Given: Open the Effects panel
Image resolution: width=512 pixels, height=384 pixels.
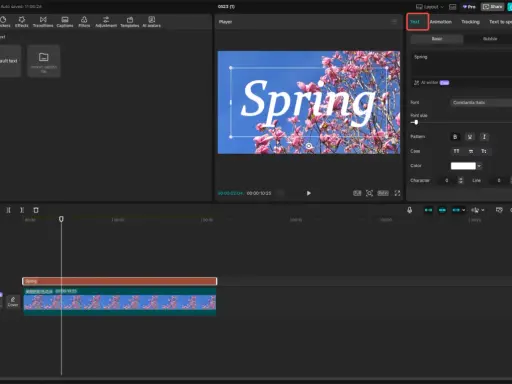Looking at the screenshot, I should [x=22, y=22].
